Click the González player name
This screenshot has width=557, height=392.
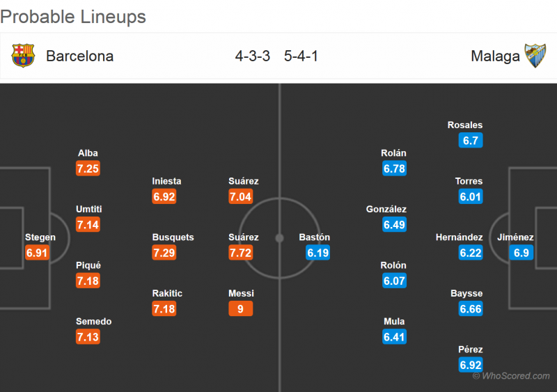click(386, 209)
